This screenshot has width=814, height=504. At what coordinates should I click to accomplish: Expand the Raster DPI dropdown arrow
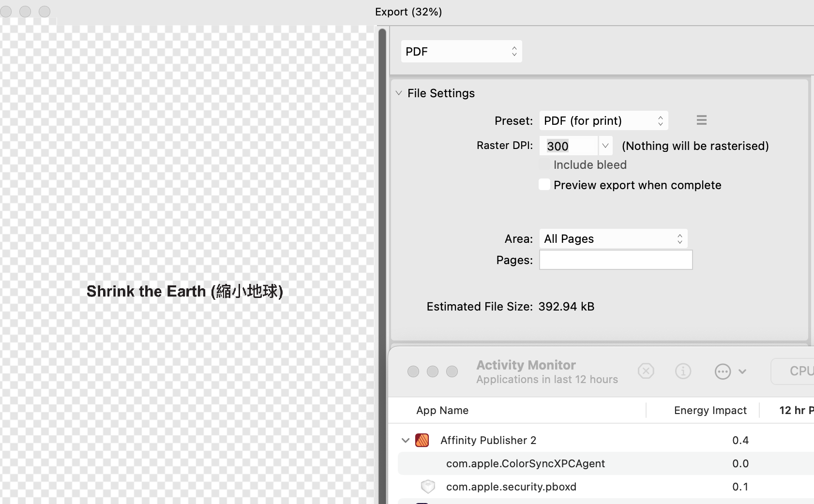(605, 146)
